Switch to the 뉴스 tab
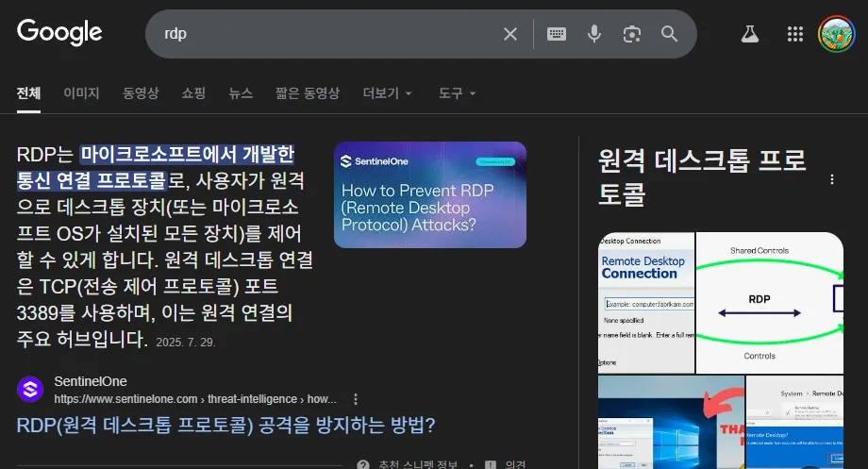The height and width of the screenshot is (469, 868). [x=241, y=93]
